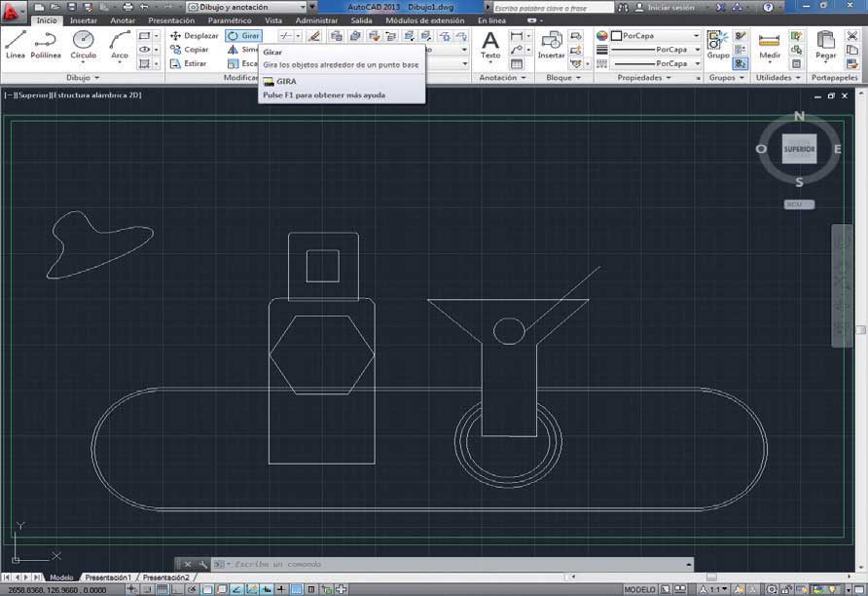Activate the Arco tool
This screenshot has width=868, height=596.
coord(119,45)
